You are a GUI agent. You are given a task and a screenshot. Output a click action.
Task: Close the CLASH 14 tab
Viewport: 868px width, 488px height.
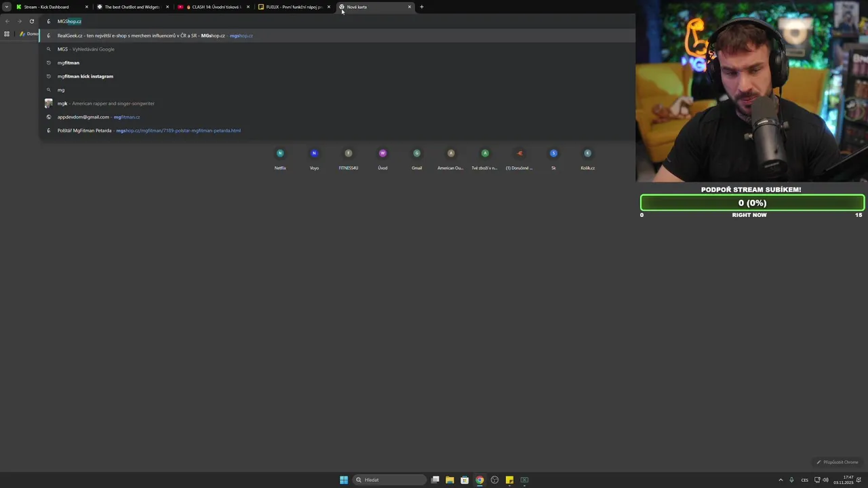pos(248,7)
